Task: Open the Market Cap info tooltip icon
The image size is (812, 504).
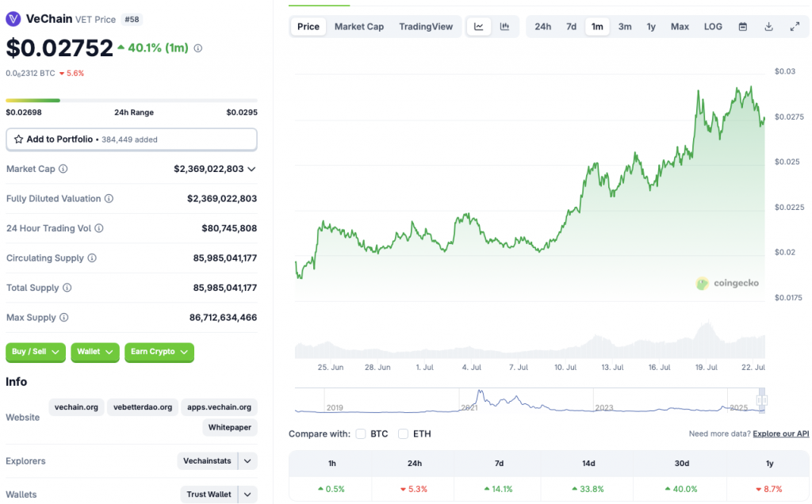Action: [61, 169]
